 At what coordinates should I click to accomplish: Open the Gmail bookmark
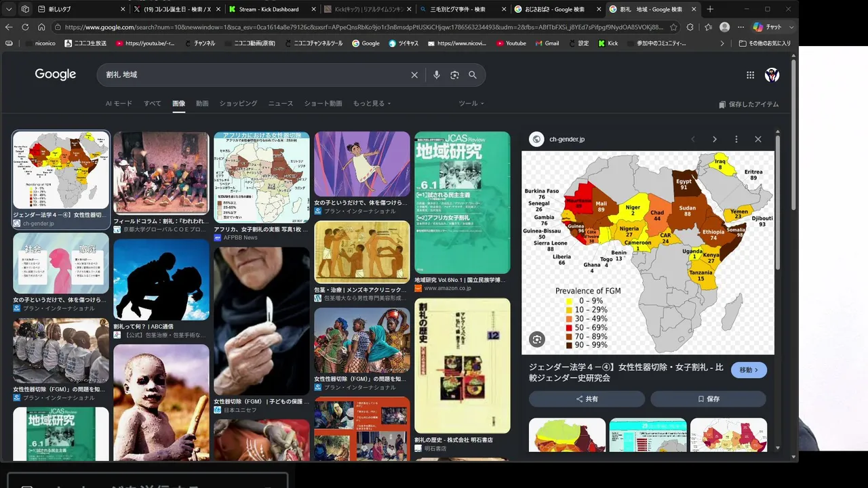click(x=547, y=43)
